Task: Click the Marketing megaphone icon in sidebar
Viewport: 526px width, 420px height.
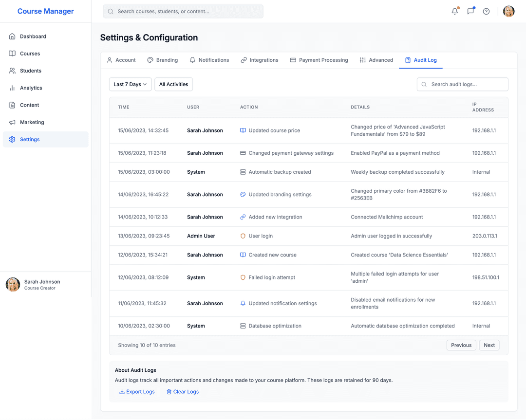Action: click(x=12, y=122)
